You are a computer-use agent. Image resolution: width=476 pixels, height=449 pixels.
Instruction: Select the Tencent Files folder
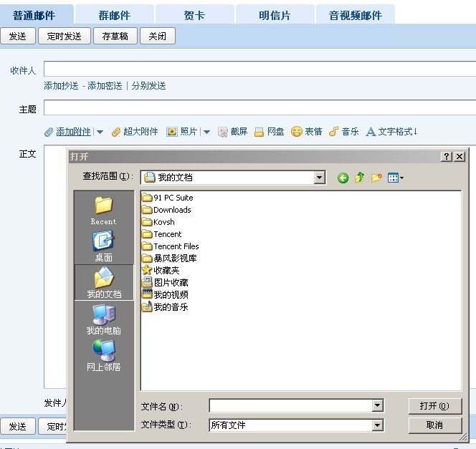coord(171,246)
